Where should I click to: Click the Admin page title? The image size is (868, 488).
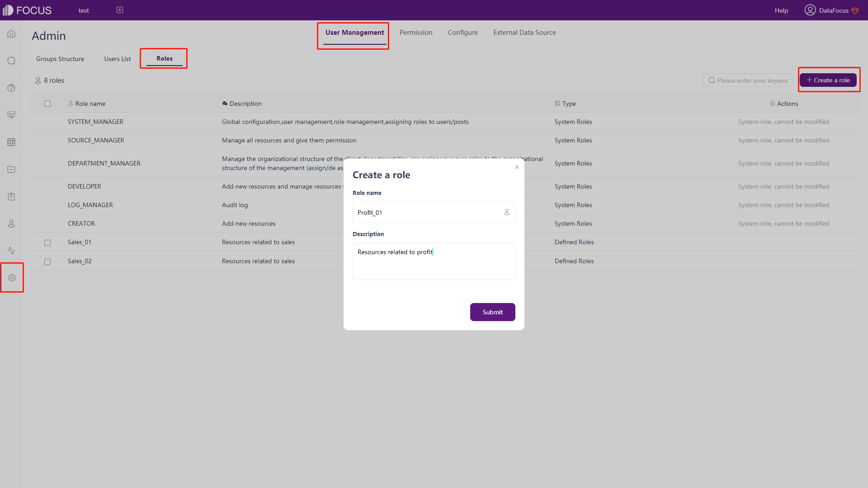coord(49,36)
